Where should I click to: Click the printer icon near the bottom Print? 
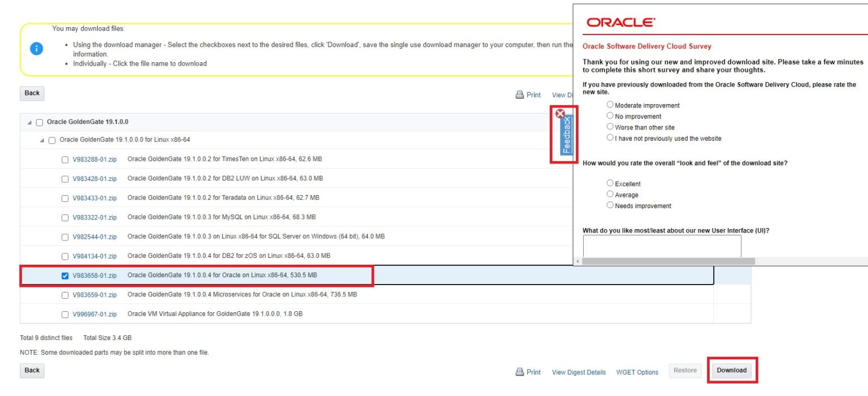click(520, 372)
